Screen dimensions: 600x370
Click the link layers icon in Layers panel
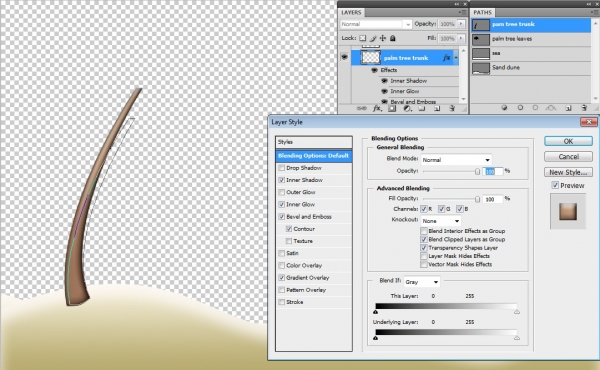click(x=361, y=108)
